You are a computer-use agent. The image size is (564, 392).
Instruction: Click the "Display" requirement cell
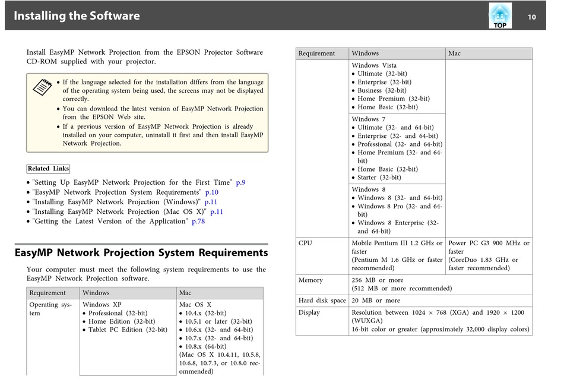coord(322,321)
